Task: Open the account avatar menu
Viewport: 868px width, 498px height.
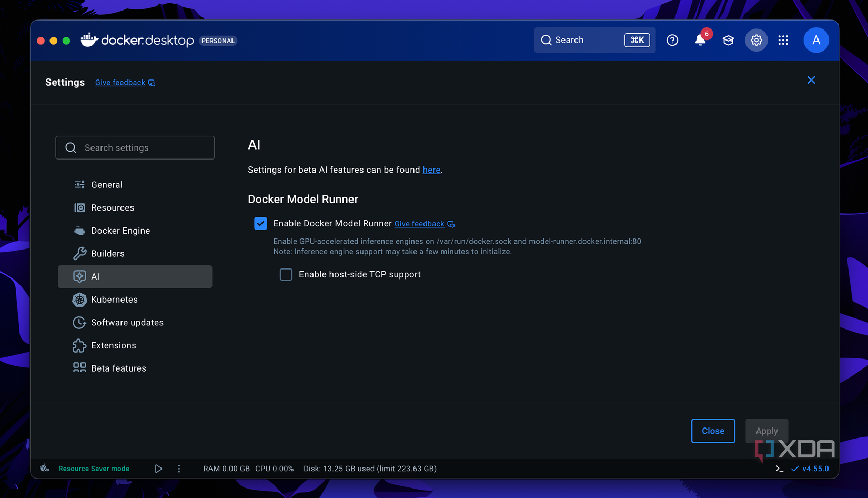Action: click(816, 40)
